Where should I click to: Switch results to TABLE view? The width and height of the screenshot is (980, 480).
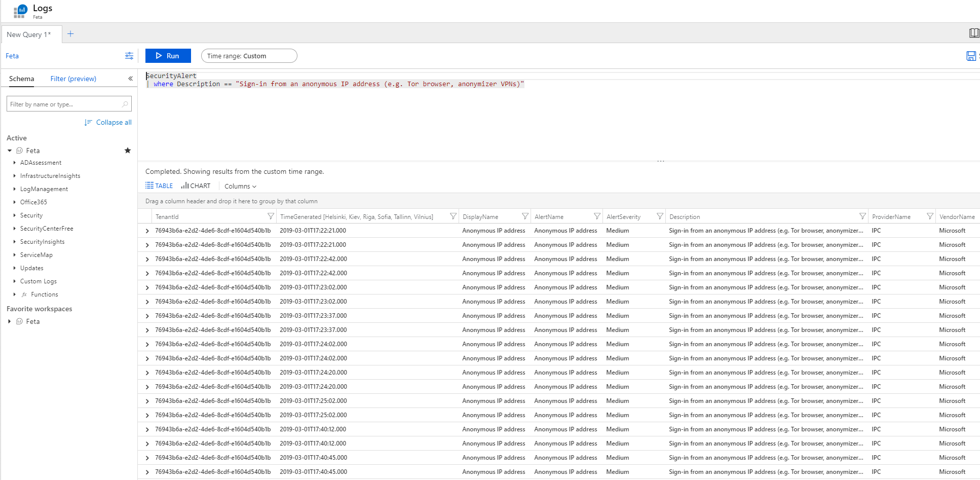[x=159, y=186]
